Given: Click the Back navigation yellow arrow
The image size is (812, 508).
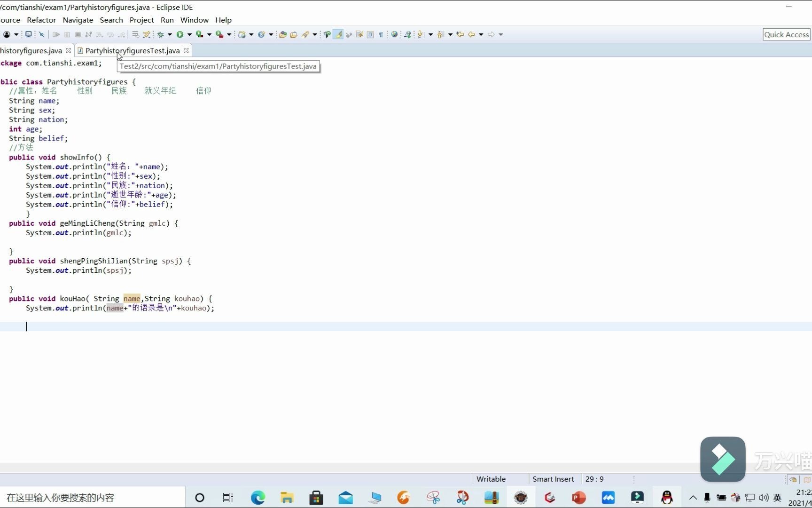Looking at the screenshot, I should point(471,34).
